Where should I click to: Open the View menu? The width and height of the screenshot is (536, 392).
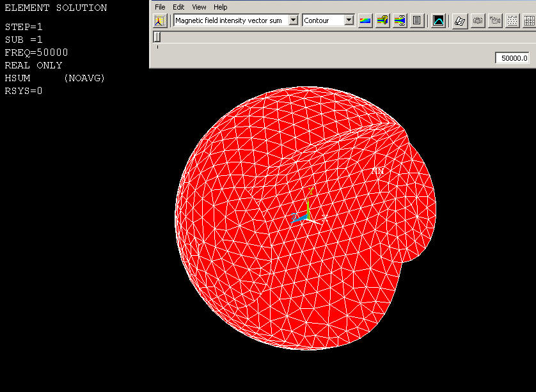199,7
